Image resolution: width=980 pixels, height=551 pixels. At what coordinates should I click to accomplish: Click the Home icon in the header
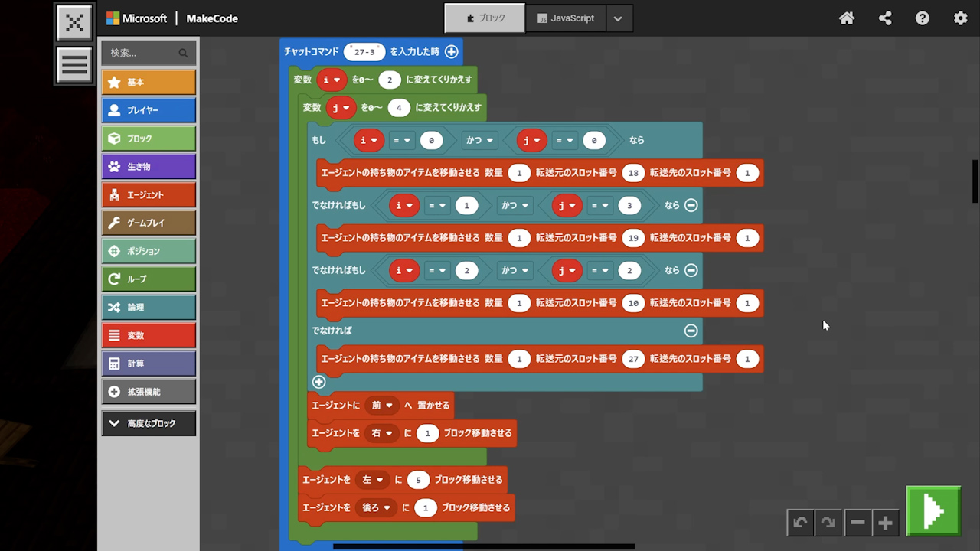(x=847, y=18)
